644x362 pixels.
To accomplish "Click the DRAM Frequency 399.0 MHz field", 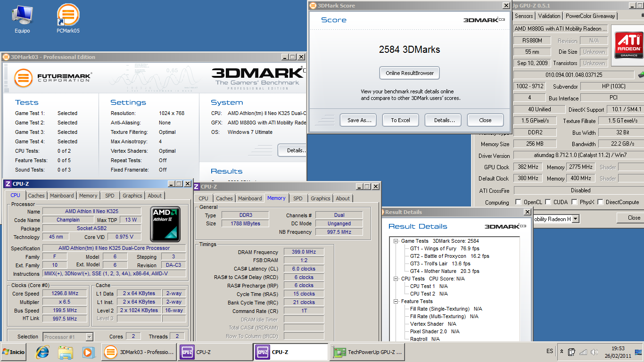I will pyautogui.click(x=304, y=252).
